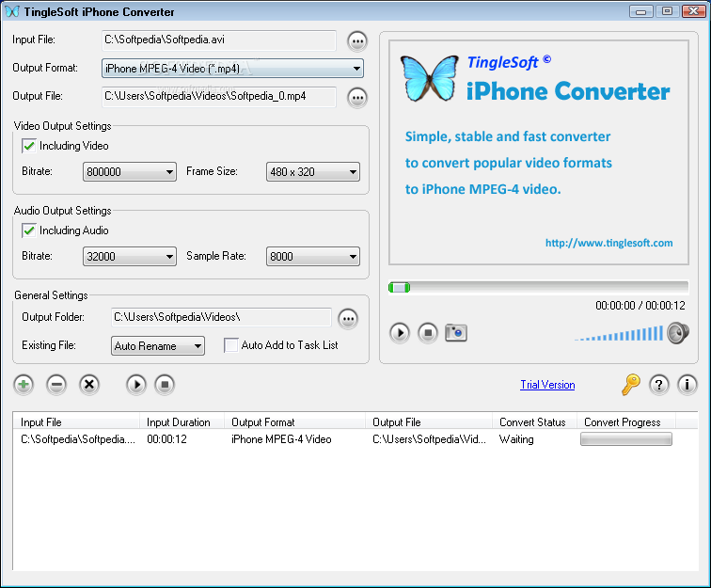Open the audio Bitrate 32000 dropdown

pos(130,256)
